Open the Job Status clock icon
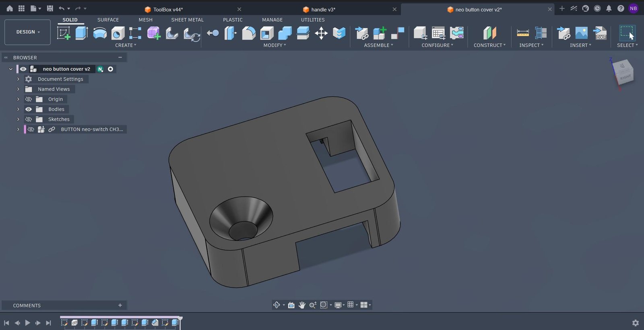Screen dimensions: 644x330 pyautogui.click(x=597, y=8)
